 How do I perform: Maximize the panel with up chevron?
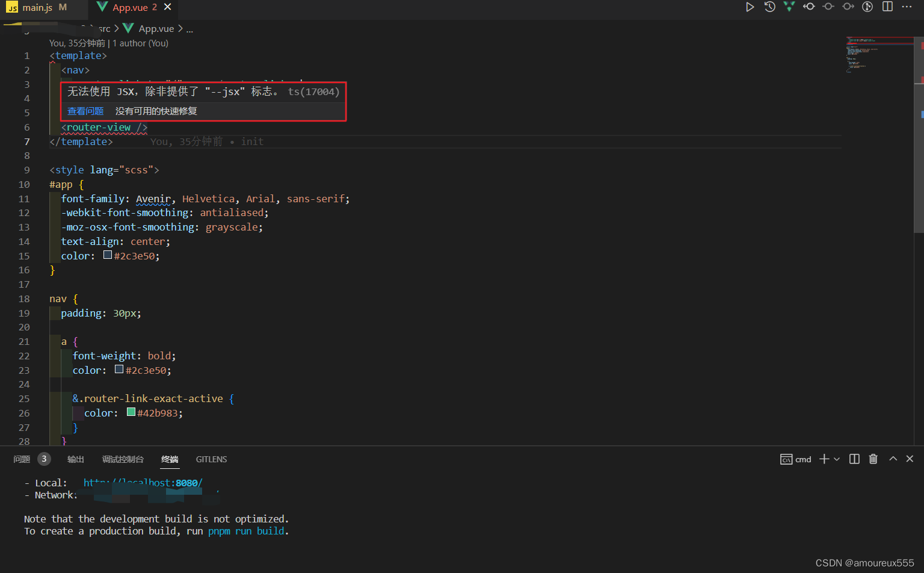click(x=893, y=459)
